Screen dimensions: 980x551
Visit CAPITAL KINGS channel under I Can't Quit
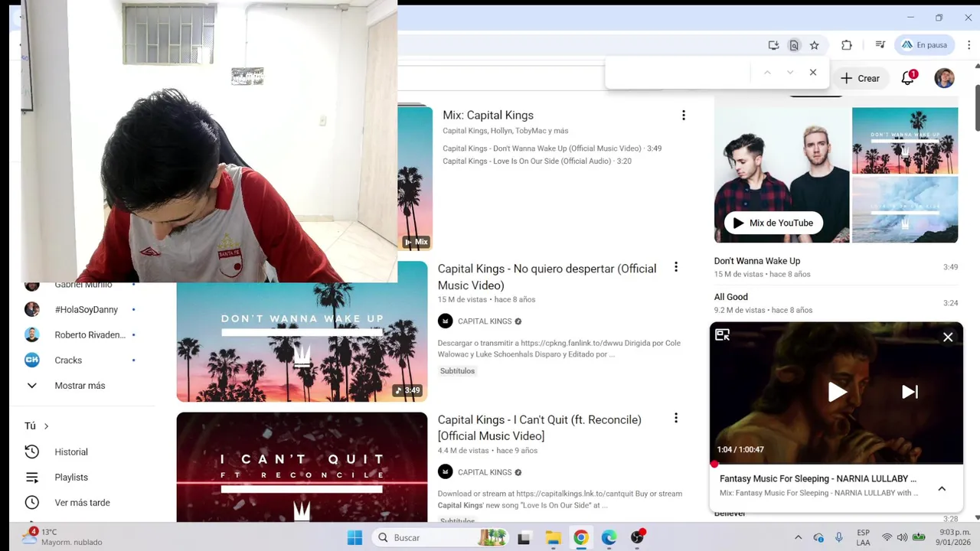click(485, 472)
